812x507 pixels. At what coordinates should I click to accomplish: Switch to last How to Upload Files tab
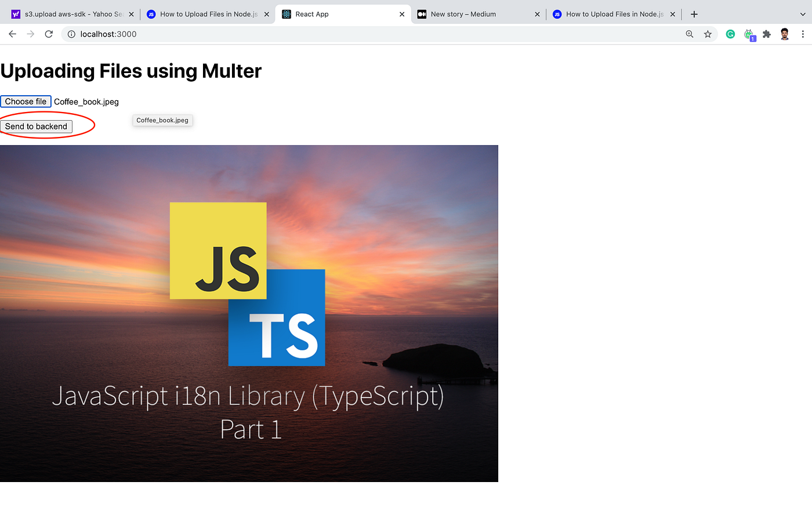pos(614,14)
